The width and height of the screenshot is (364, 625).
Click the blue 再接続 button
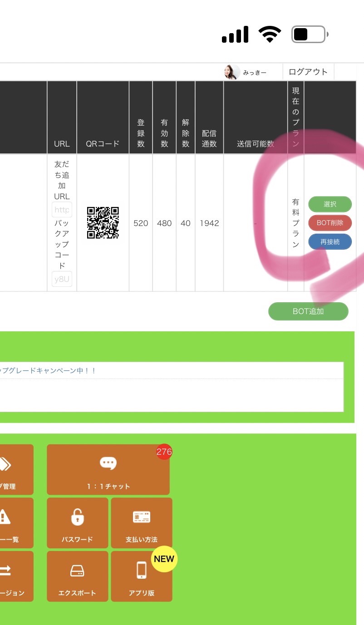[330, 242]
